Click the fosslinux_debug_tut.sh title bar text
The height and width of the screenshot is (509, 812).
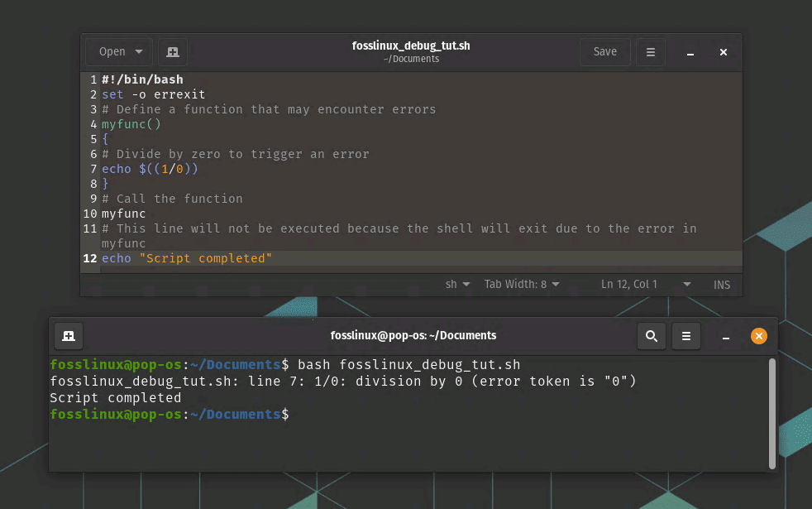point(411,46)
